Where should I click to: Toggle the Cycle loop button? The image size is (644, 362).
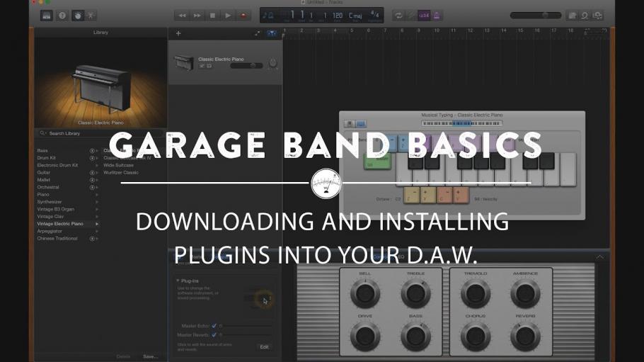(398, 16)
